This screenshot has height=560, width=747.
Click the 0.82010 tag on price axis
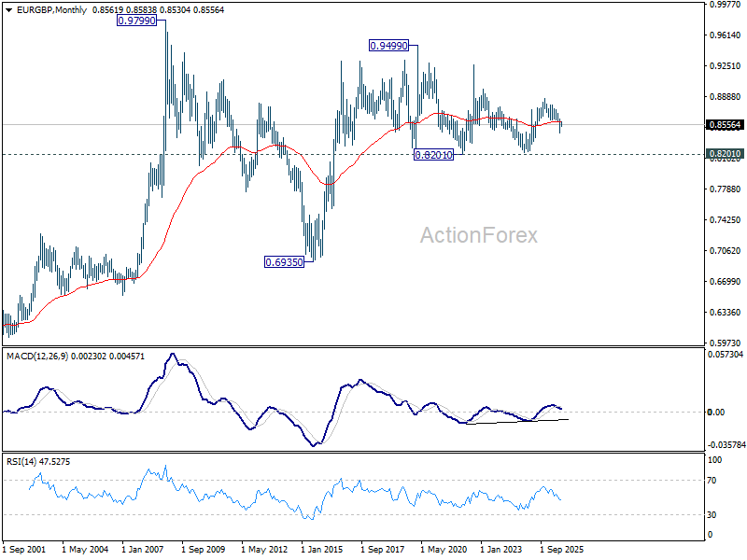click(726, 154)
